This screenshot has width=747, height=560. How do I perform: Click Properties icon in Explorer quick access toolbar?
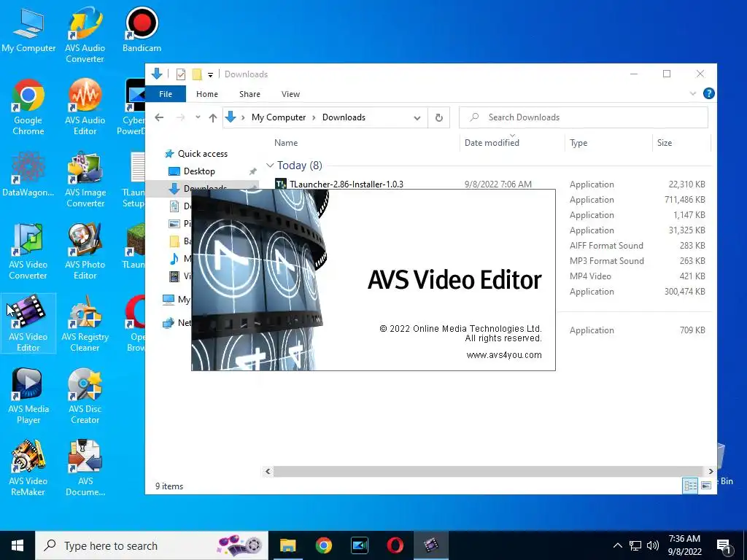pos(181,74)
